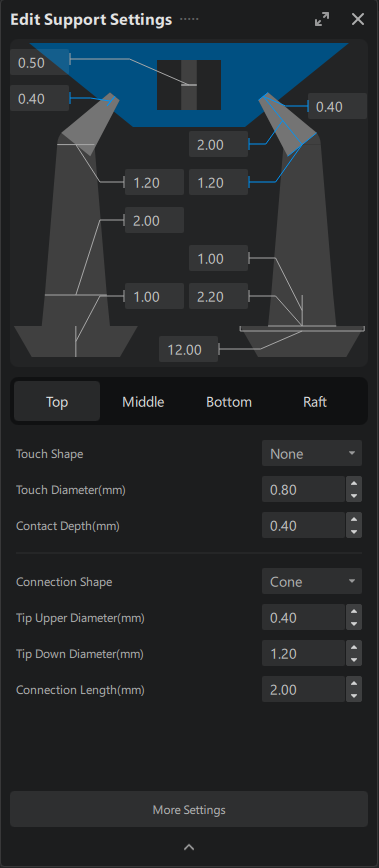Decrease Contact Depth with down arrow
Viewport: 379px width, 868px height.
(x=354, y=532)
